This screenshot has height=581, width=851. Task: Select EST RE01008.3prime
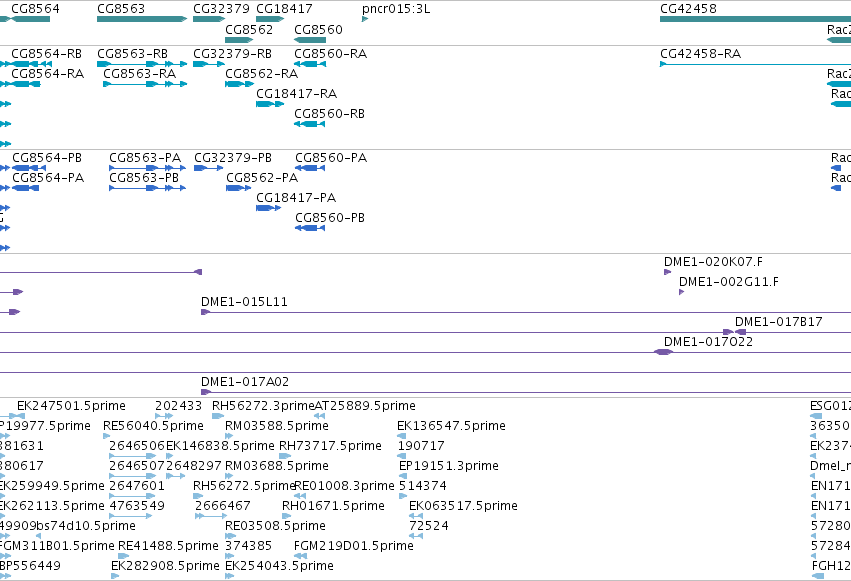coord(300,496)
